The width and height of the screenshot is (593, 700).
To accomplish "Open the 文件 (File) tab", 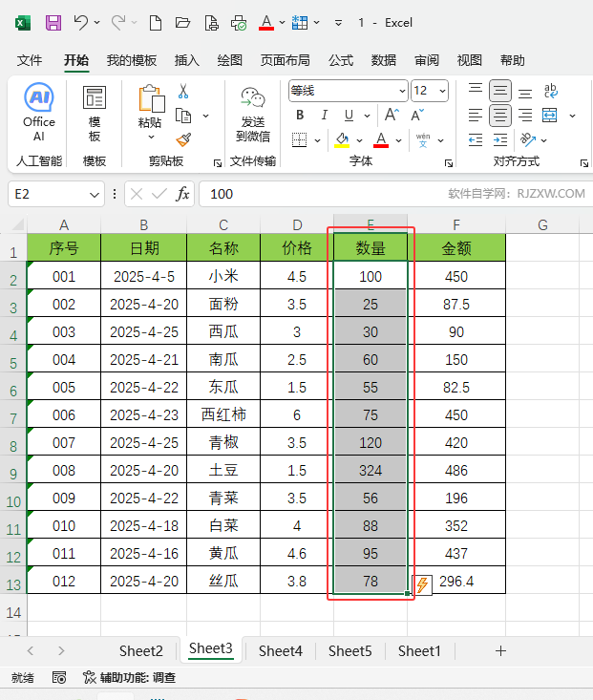I will 30,60.
